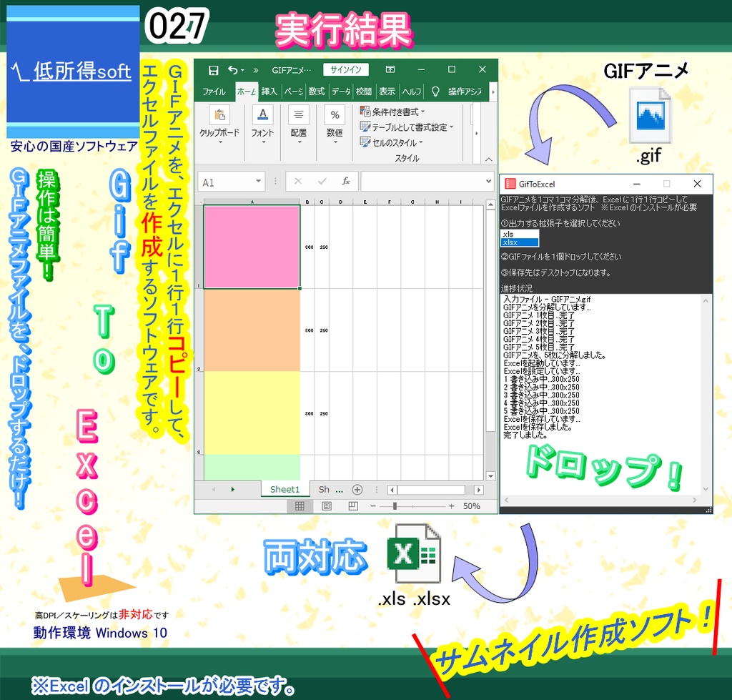Open the Name Box dropdown showing A1
732x700 pixels.
coord(259,182)
